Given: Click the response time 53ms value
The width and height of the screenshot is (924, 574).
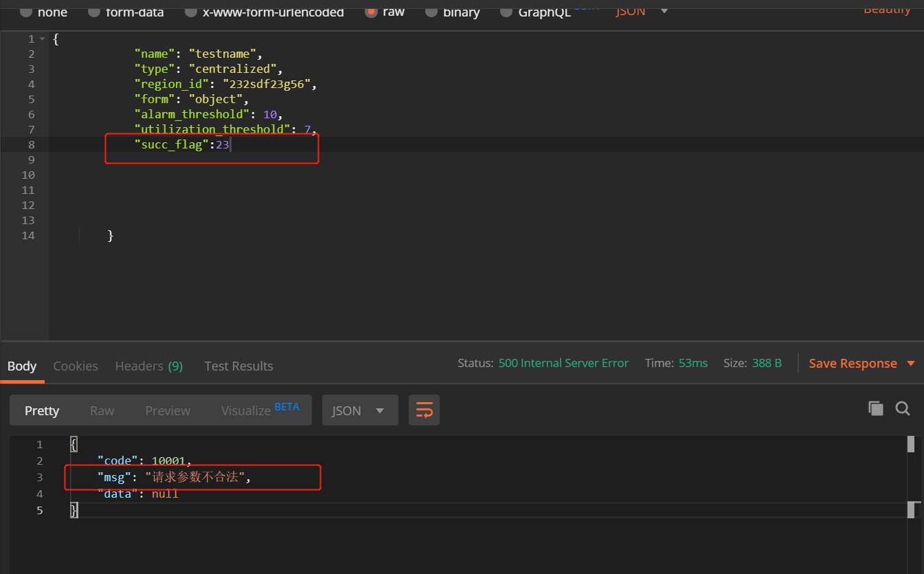Looking at the screenshot, I should point(693,363).
